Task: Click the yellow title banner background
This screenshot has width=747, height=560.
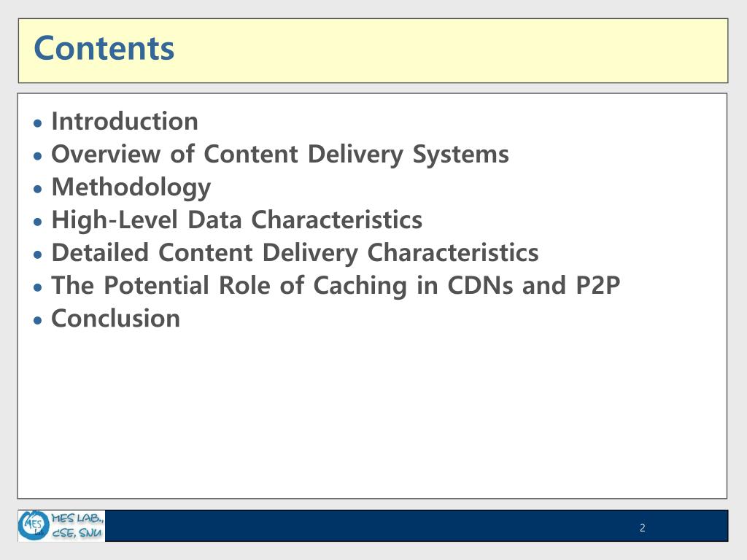Action: point(373,50)
